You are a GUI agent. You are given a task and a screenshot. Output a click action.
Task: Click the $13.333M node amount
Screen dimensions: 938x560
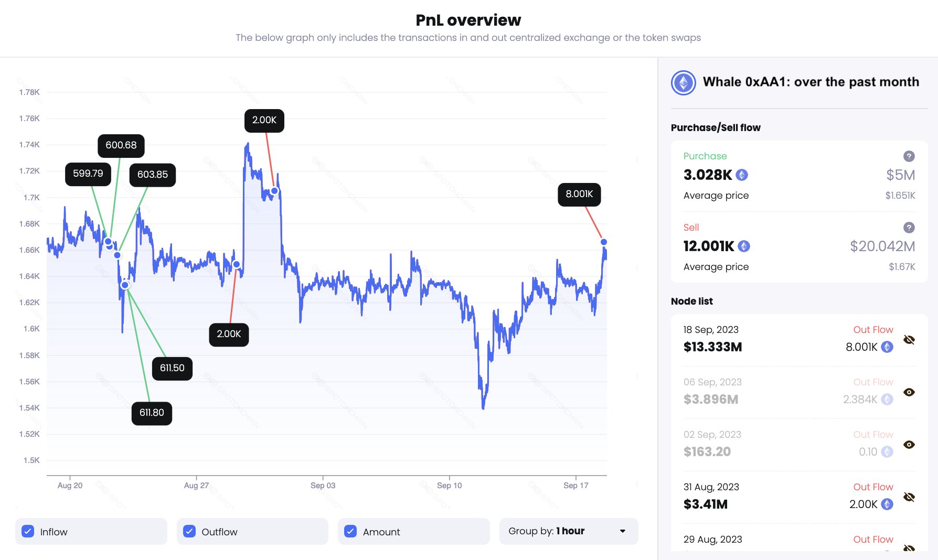tap(712, 347)
